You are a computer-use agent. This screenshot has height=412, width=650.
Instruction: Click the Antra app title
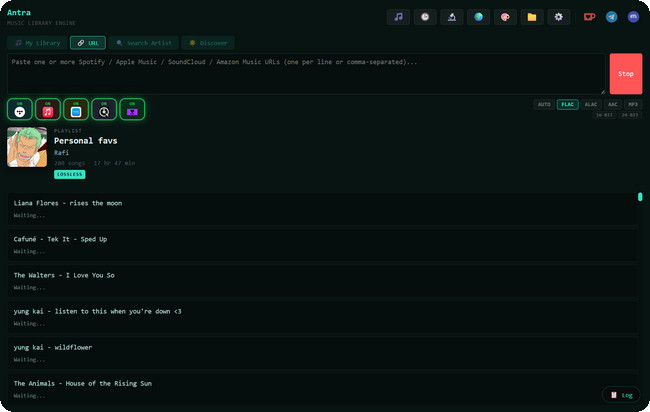[19, 12]
